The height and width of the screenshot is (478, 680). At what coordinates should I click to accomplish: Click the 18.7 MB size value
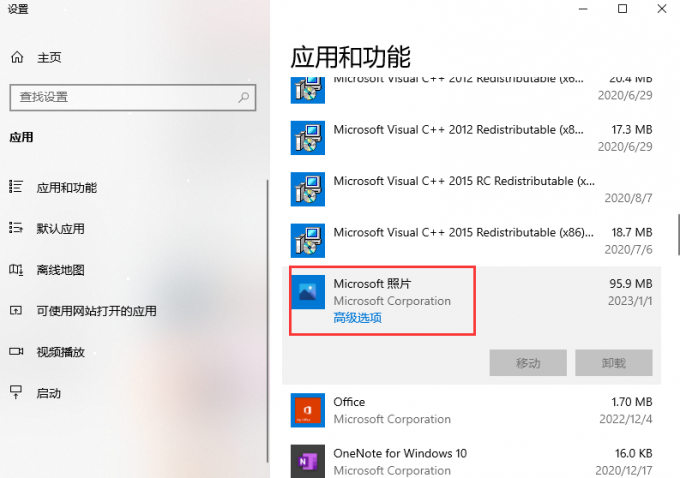[x=632, y=232]
